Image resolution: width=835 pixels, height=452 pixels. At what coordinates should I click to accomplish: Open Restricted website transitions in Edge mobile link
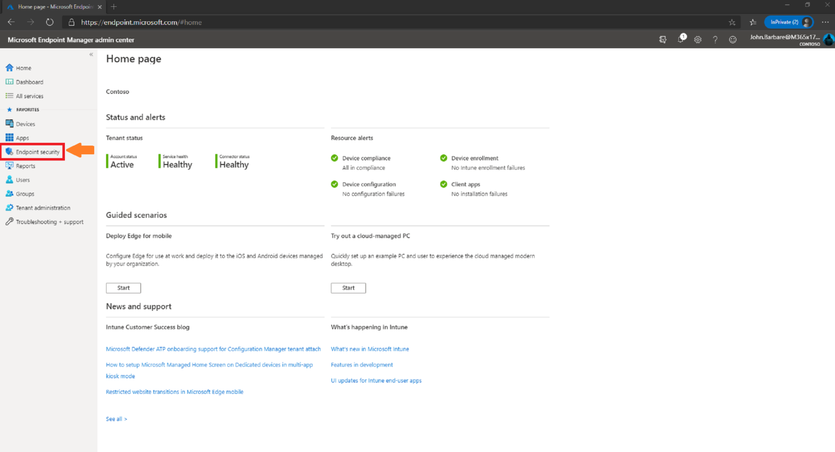coord(175,392)
